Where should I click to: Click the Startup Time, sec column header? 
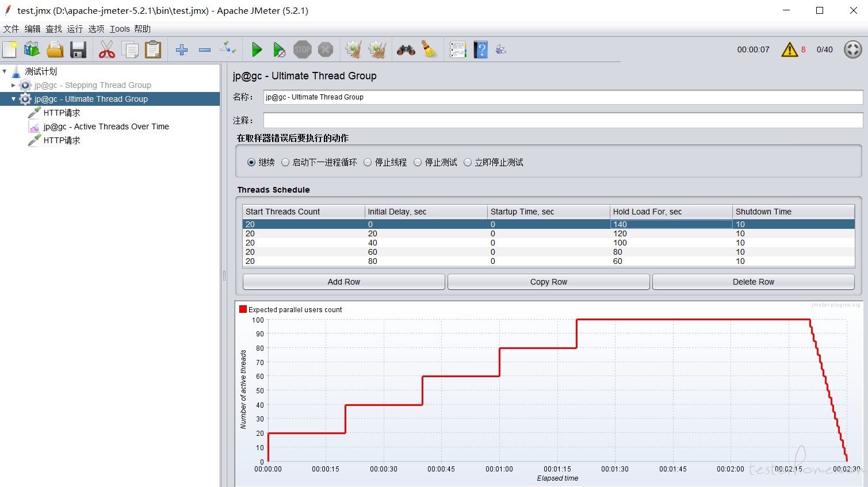pyautogui.click(x=549, y=212)
